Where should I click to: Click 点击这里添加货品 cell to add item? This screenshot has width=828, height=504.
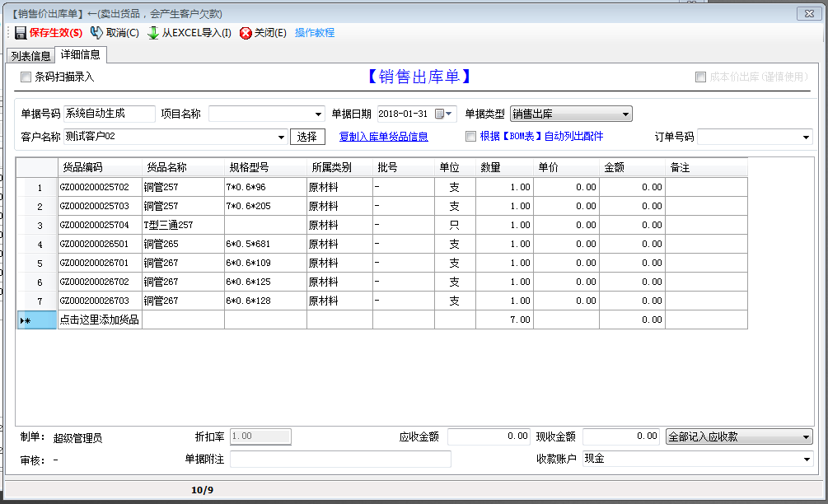(99, 320)
